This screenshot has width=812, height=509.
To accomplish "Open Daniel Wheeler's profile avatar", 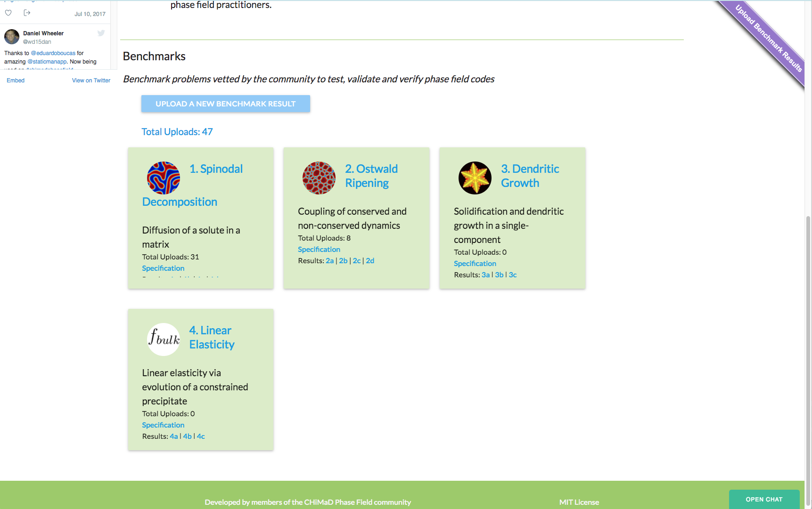I will [x=11, y=36].
